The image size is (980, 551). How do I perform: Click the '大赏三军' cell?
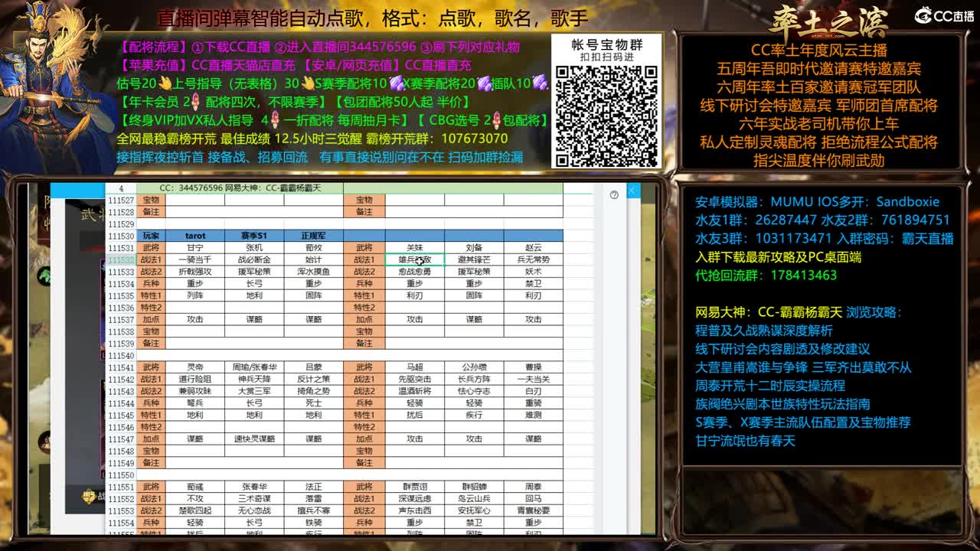(254, 391)
